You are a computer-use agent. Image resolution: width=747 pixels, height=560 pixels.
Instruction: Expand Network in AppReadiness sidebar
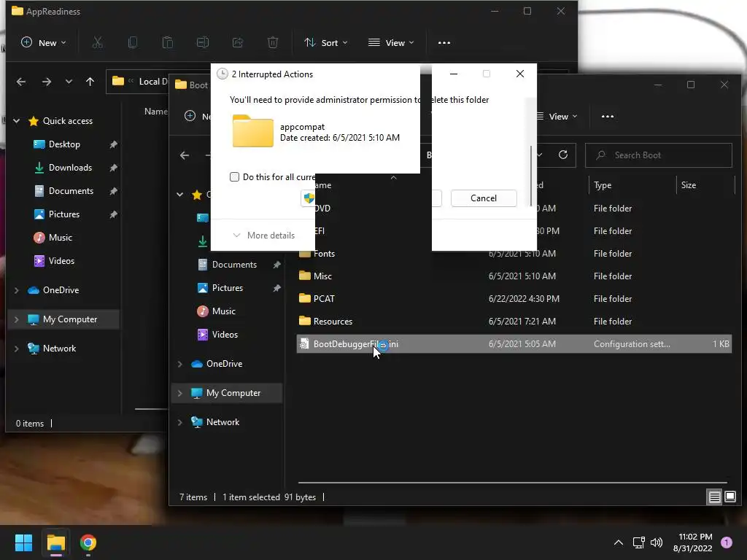(17, 349)
